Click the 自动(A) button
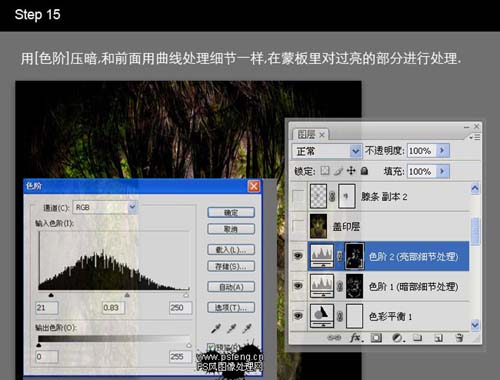The width and height of the screenshot is (500, 380). click(231, 287)
